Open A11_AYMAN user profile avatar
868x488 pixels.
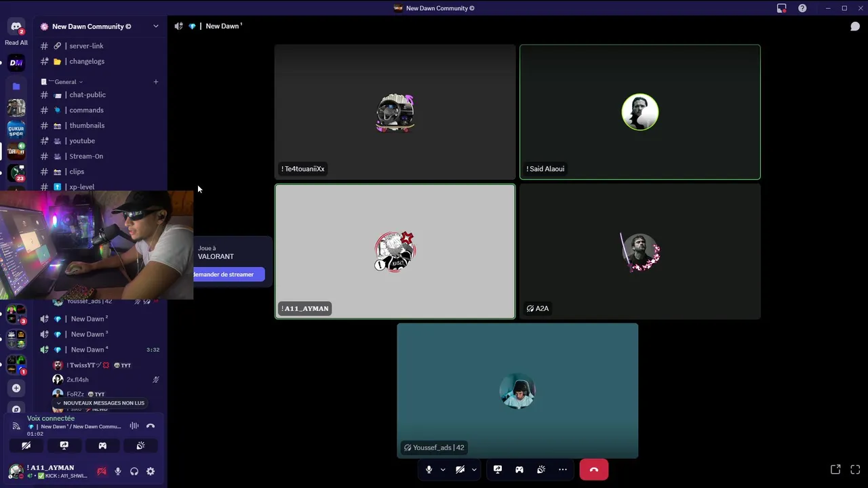[16, 471]
